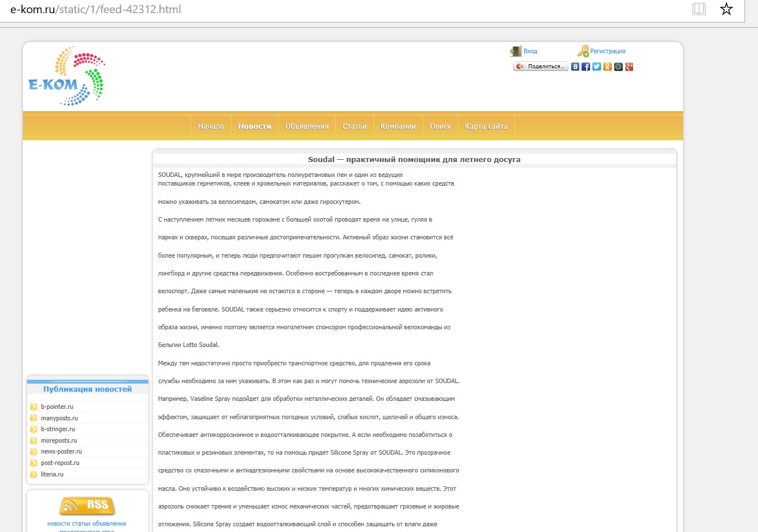The height and width of the screenshot is (532, 758).
Task: Click arrow bullet beside news-poster.ru
Action: tap(33, 452)
